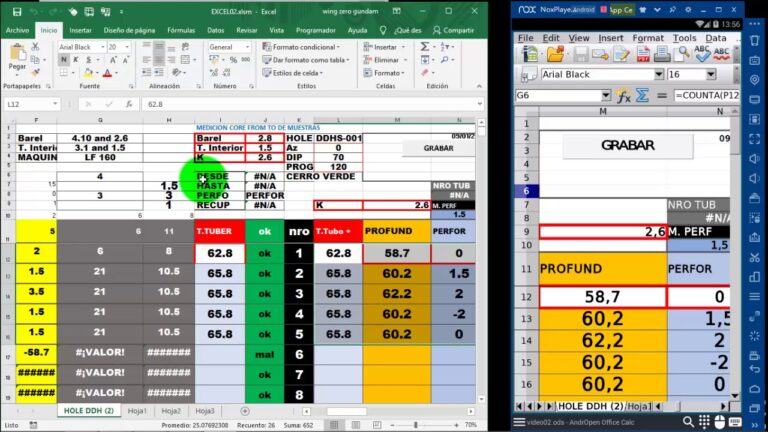Select the Hoja2 sheet tab
Viewport: 768px width, 432px height.
tap(171, 411)
